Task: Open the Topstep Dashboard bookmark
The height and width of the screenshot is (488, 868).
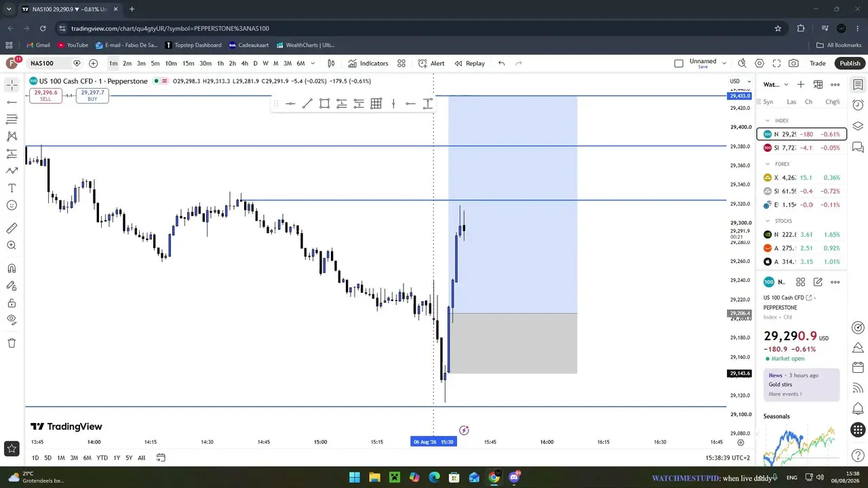Action: tap(193, 45)
